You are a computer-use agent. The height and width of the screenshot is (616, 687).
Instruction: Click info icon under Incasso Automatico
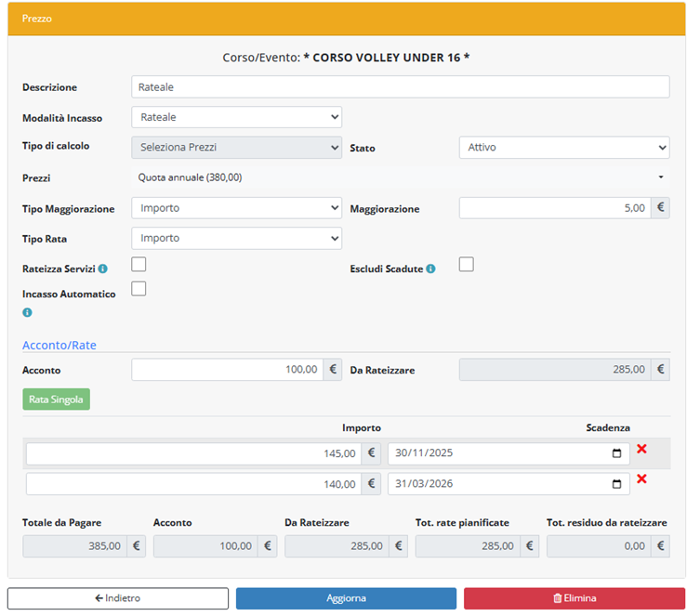click(x=27, y=312)
